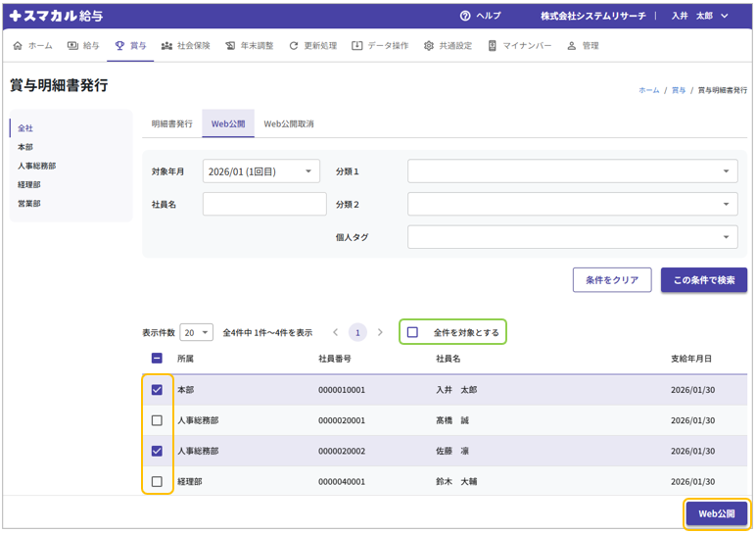Open help via the question mark icon
Image resolution: width=756 pixels, height=533 pixels.
[465, 16]
